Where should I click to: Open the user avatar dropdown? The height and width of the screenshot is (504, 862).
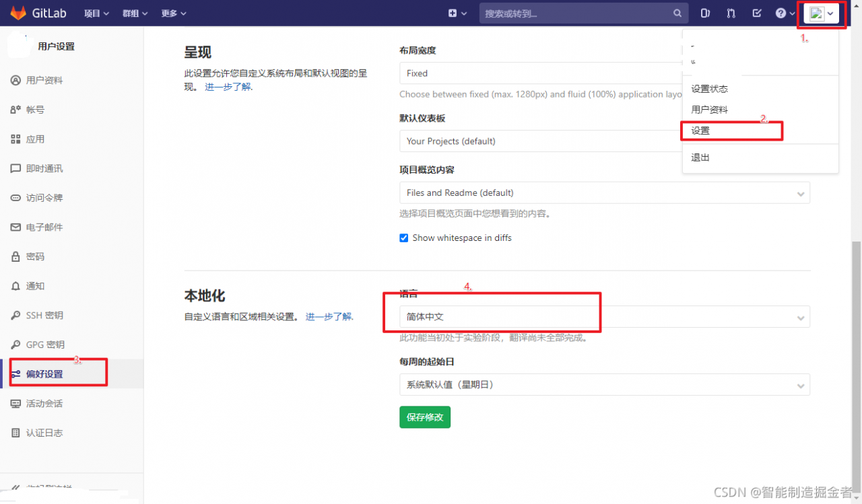pos(822,13)
